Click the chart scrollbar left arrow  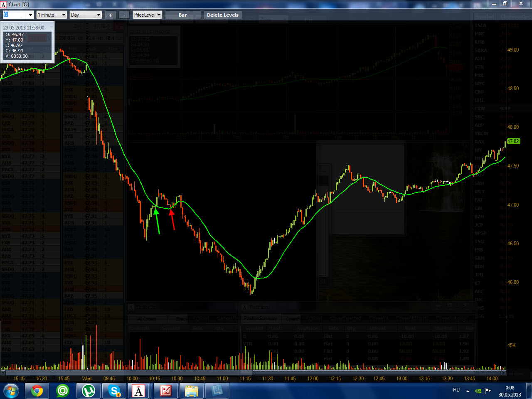tap(2, 373)
